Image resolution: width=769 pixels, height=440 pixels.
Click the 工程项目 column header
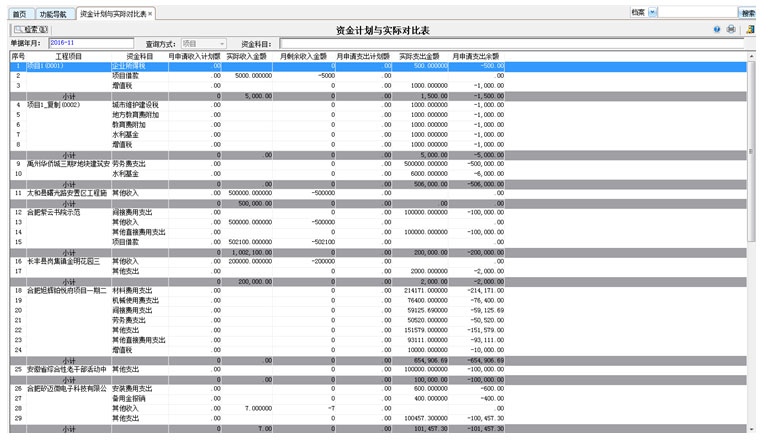pos(68,57)
